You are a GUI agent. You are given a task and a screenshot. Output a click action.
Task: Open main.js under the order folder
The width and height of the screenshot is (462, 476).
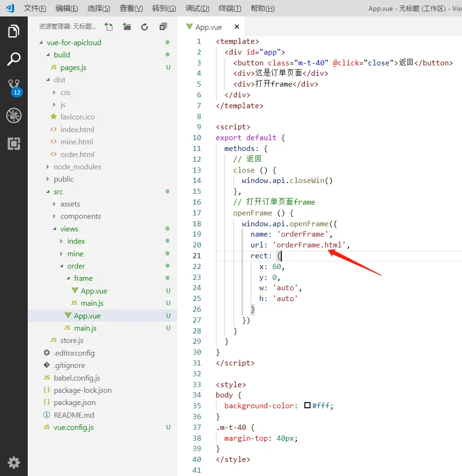coord(85,328)
